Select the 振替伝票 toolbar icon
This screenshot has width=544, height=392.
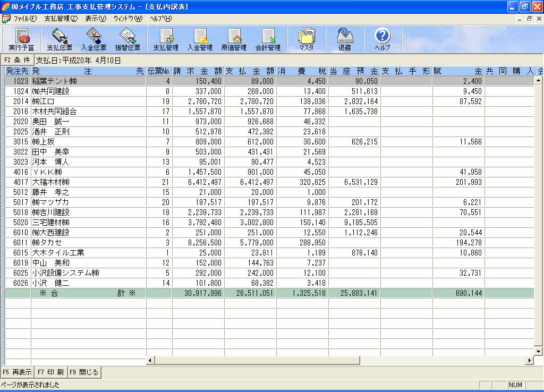(x=127, y=39)
